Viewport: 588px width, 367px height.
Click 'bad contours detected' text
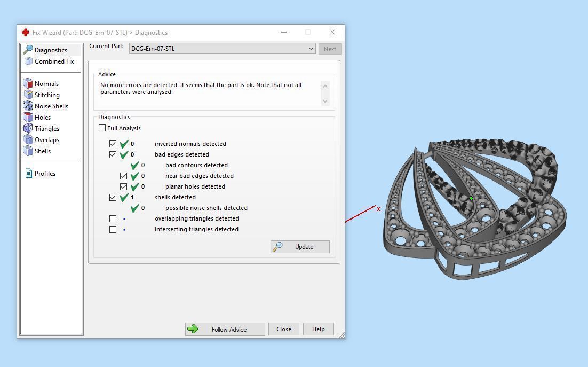[196, 165]
